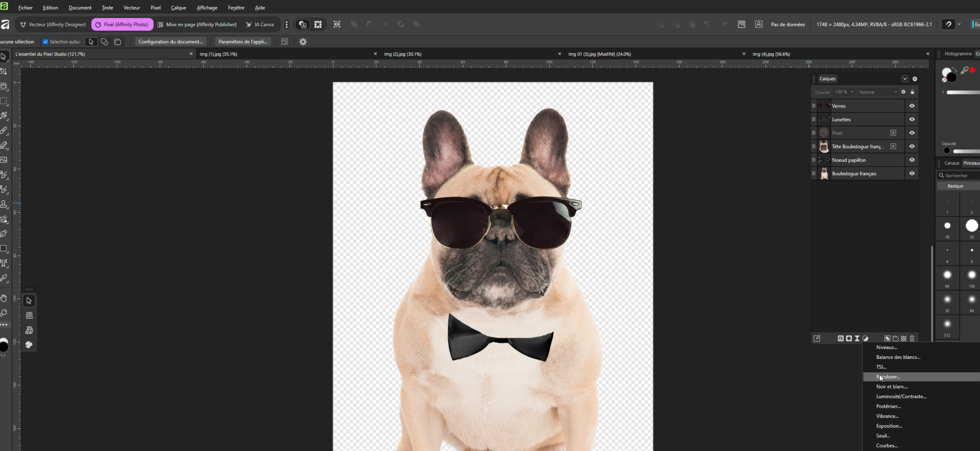This screenshot has height=451, width=980.
Task: Uncheck the Sélection auto checkbox
Action: [45, 42]
